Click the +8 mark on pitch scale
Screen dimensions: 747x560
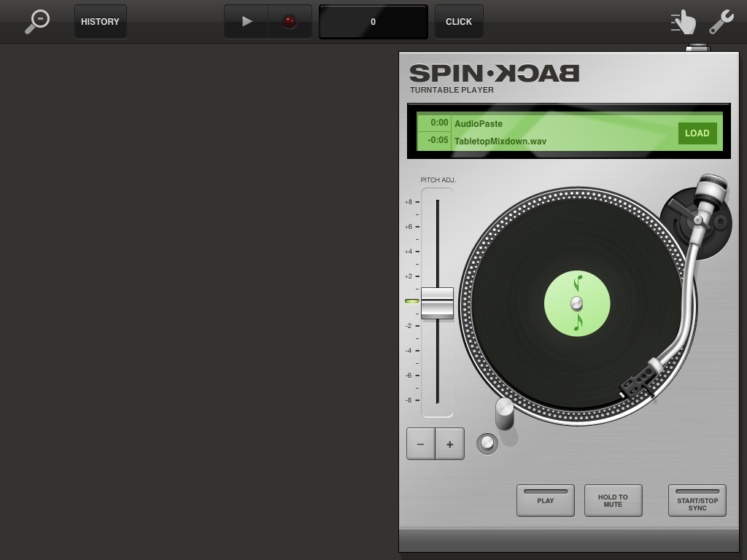(409, 202)
